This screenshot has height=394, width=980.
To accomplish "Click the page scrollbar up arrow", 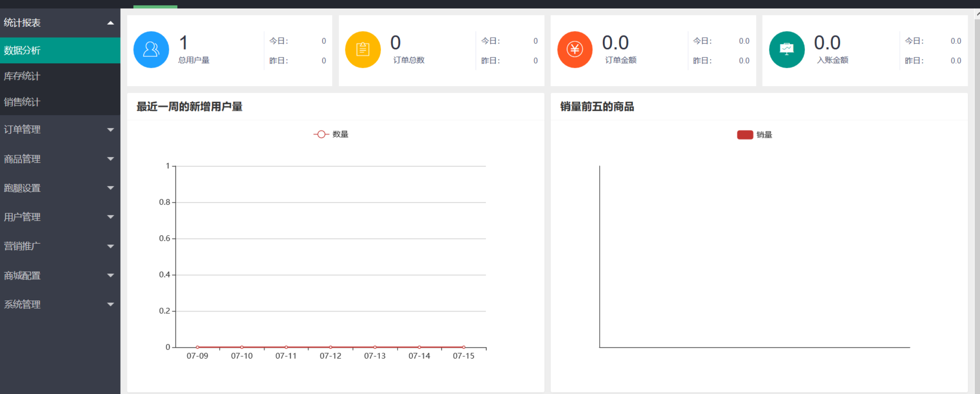I will click(x=977, y=13).
